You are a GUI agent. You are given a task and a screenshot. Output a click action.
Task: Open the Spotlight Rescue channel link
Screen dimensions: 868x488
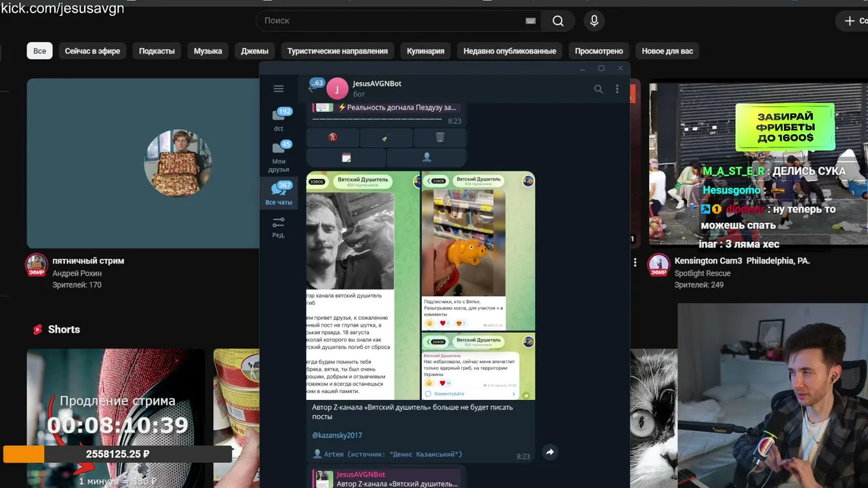pos(703,273)
